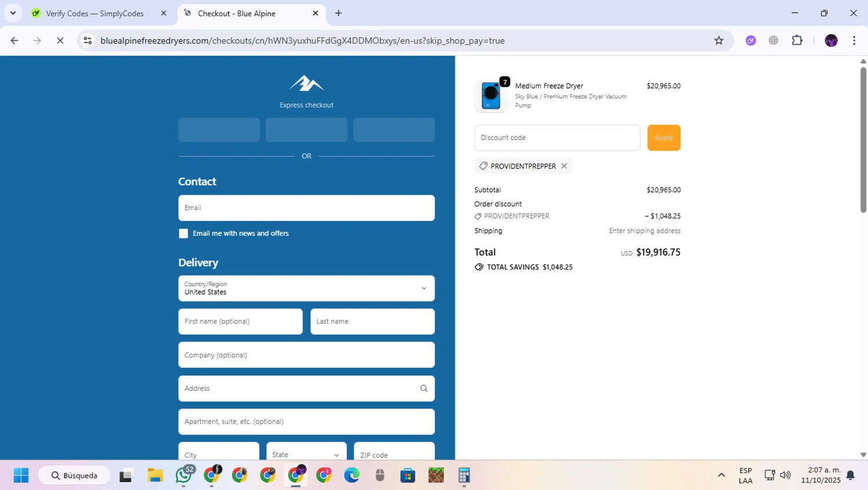Click the Discount code input field
Screen dimensions: 868x490
[557, 138]
